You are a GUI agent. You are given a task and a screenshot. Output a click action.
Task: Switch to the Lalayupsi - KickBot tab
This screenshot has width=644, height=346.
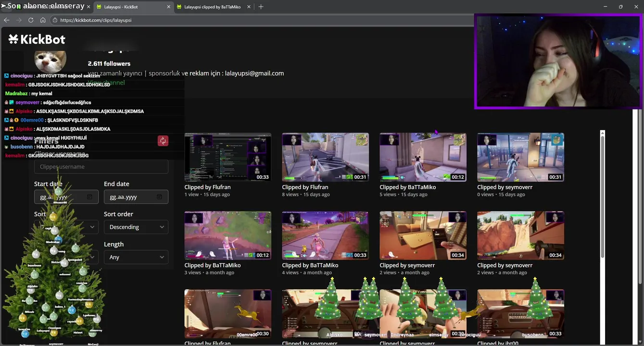(133, 7)
